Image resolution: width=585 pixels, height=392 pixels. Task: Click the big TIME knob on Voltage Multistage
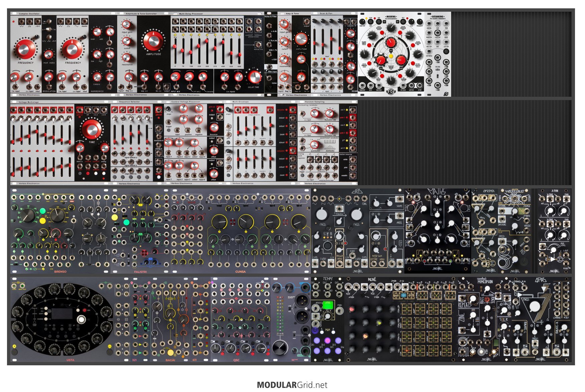click(x=91, y=129)
